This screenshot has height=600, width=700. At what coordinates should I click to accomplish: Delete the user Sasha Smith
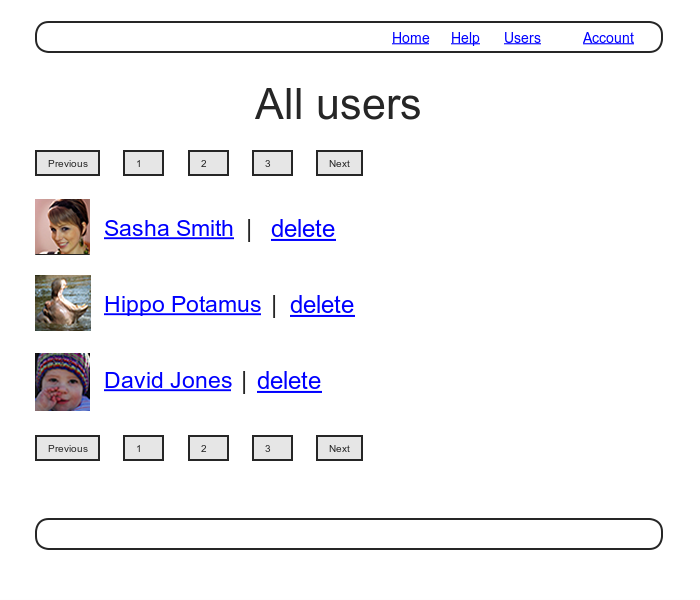click(x=303, y=229)
